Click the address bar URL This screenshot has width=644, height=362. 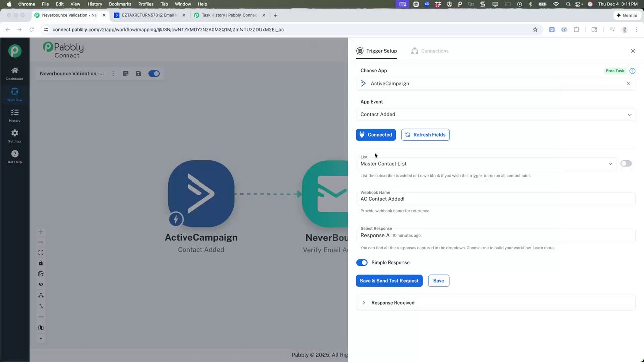pyautogui.click(x=168, y=30)
